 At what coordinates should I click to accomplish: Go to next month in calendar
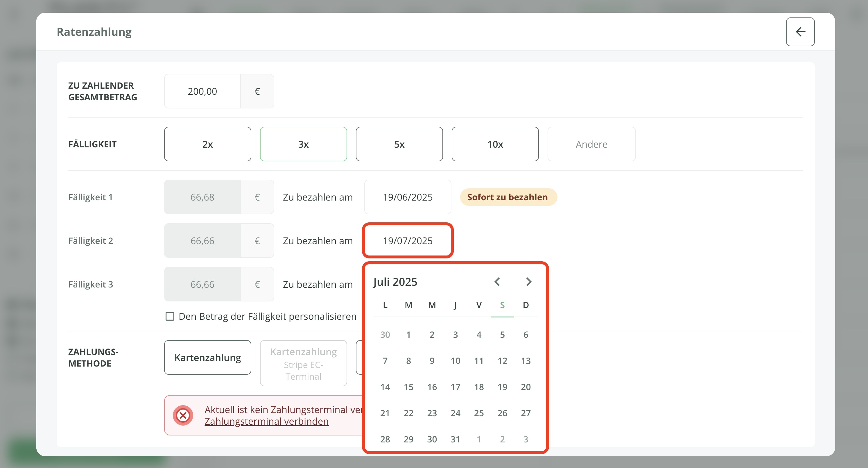tap(528, 282)
